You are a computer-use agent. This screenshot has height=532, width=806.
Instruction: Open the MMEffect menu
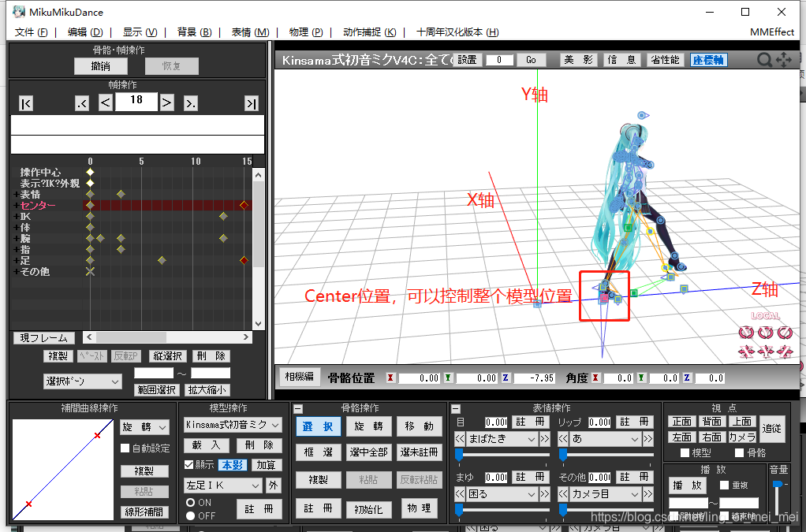coord(771,32)
